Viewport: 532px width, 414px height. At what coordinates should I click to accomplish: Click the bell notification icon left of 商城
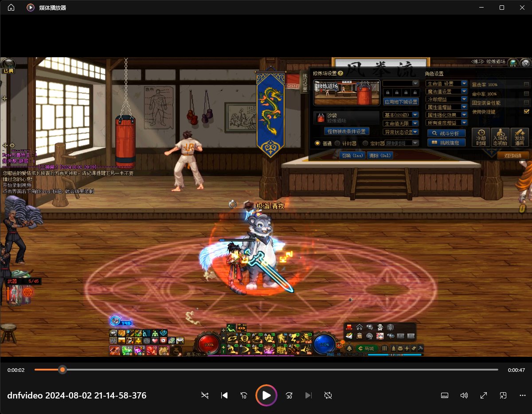point(349,348)
